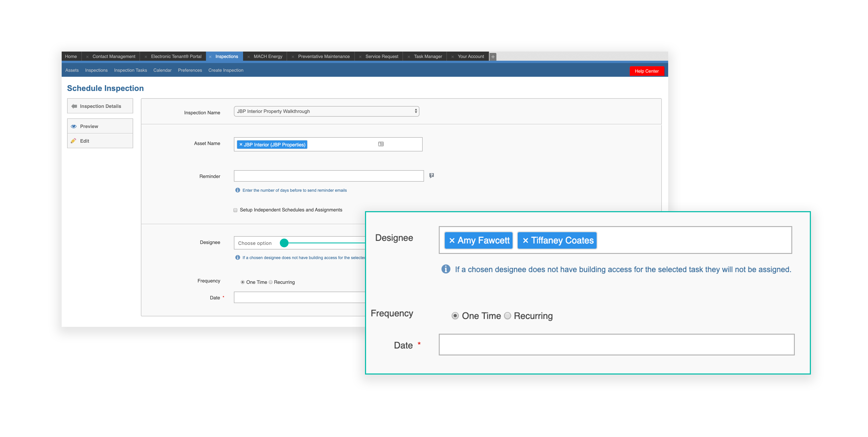This screenshot has width=868, height=437.
Task: Open the Inspection Name dropdown
Action: (326, 111)
